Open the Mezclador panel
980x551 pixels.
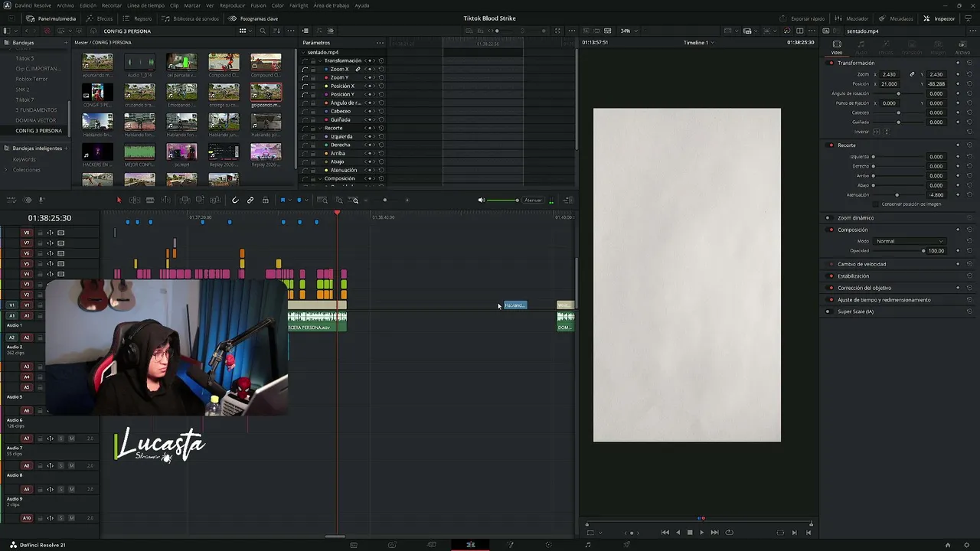[851, 18]
